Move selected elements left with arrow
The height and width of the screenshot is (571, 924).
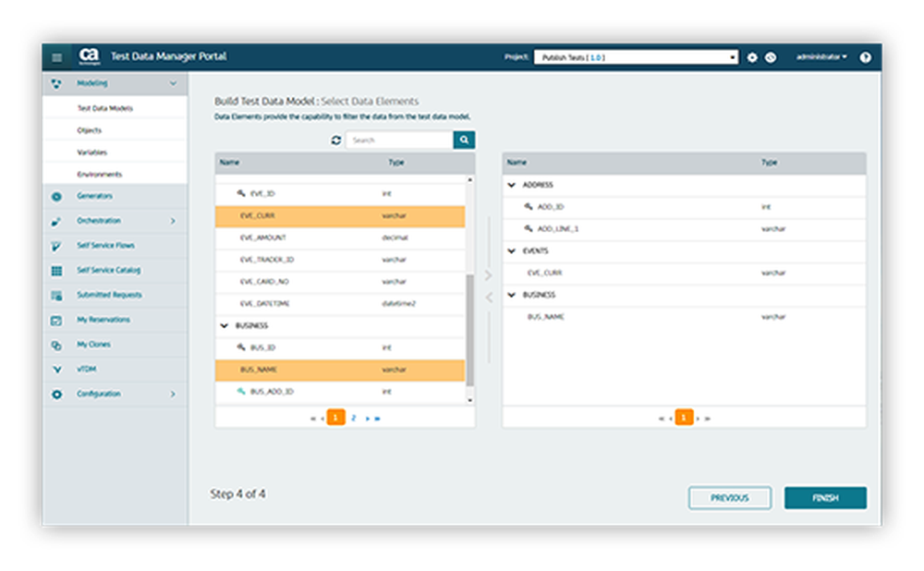(x=489, y=298)
